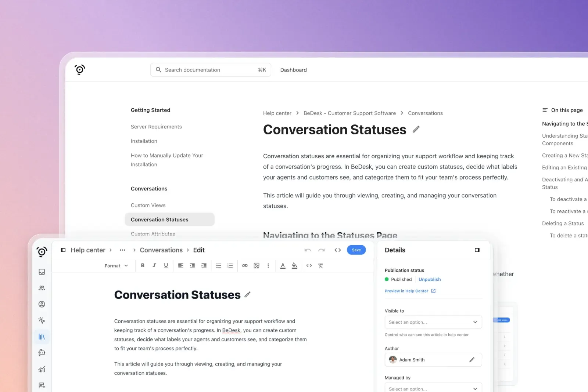Screen dimensions: 588x392
Task: Open the Format dropdown
Action: click(116, 266)
